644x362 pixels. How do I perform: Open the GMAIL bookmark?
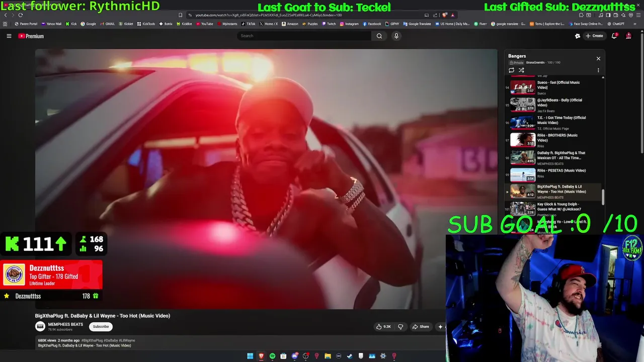pos(107,24)
